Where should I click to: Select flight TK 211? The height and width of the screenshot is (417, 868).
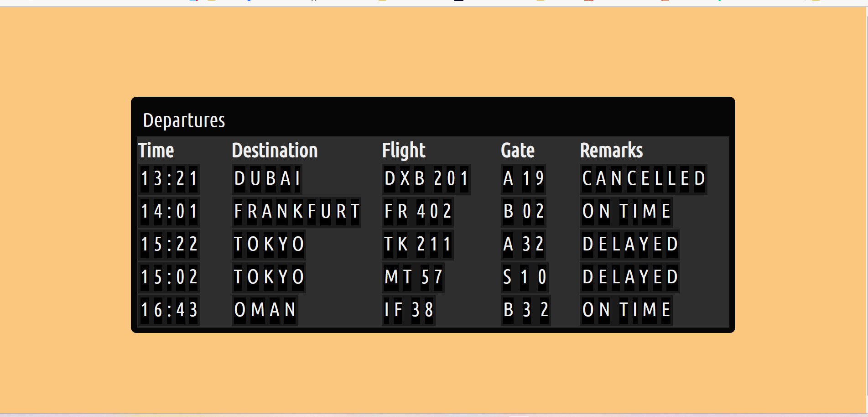(x=418, y=245)
